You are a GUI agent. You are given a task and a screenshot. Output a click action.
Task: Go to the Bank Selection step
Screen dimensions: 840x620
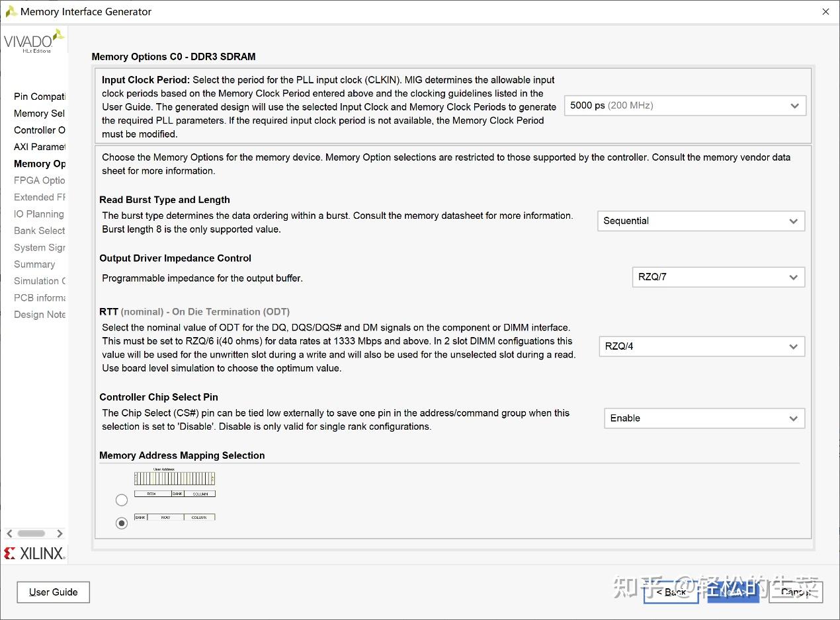(x=40, y=231)
